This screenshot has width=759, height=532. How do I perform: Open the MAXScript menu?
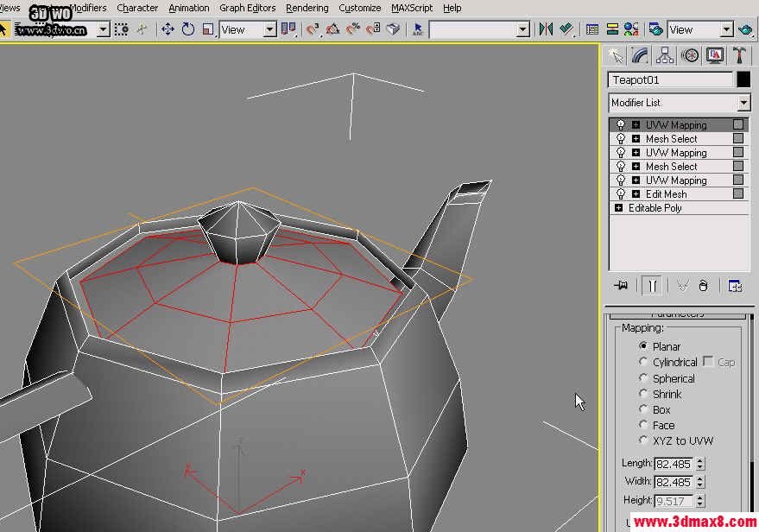click(x=412, y=8)
